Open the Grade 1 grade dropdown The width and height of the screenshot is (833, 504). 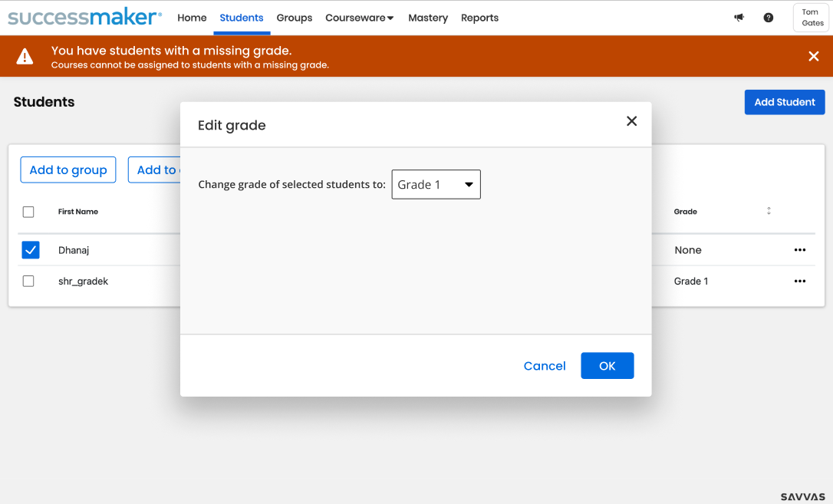tap(436, 185)
